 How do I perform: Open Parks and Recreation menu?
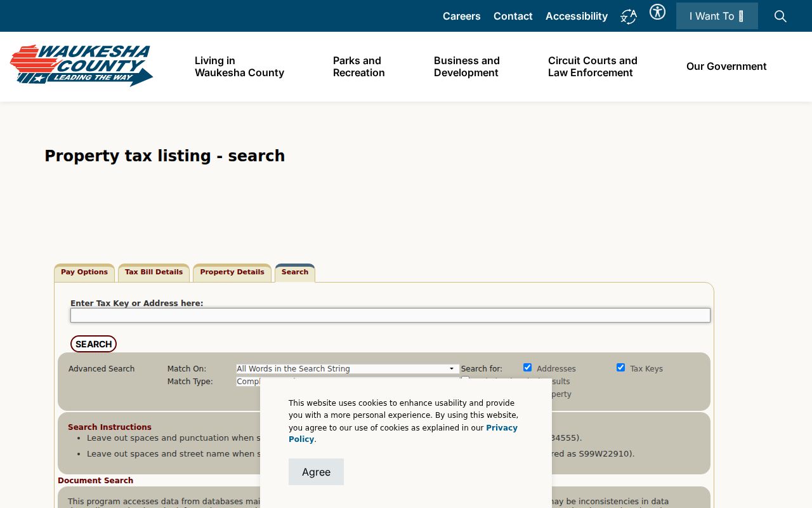(359, 67)
